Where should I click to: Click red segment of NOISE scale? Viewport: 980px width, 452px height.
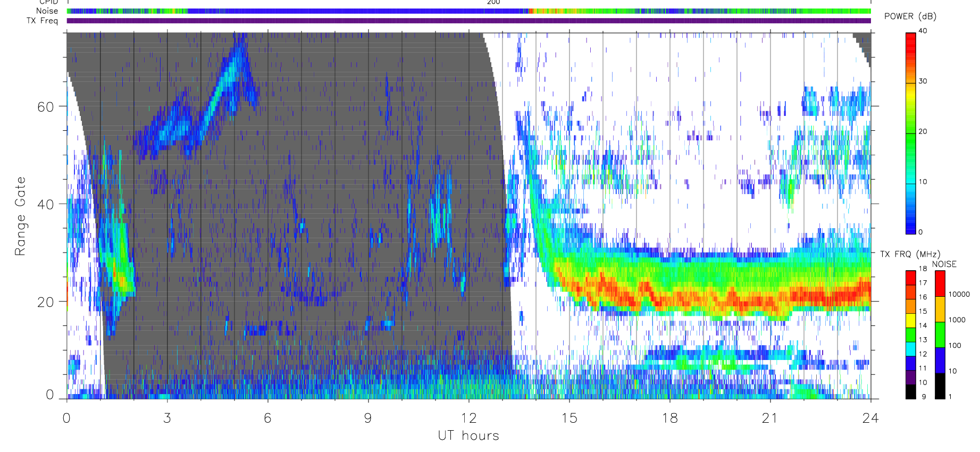pyautogui.click(x=940, y=284)
